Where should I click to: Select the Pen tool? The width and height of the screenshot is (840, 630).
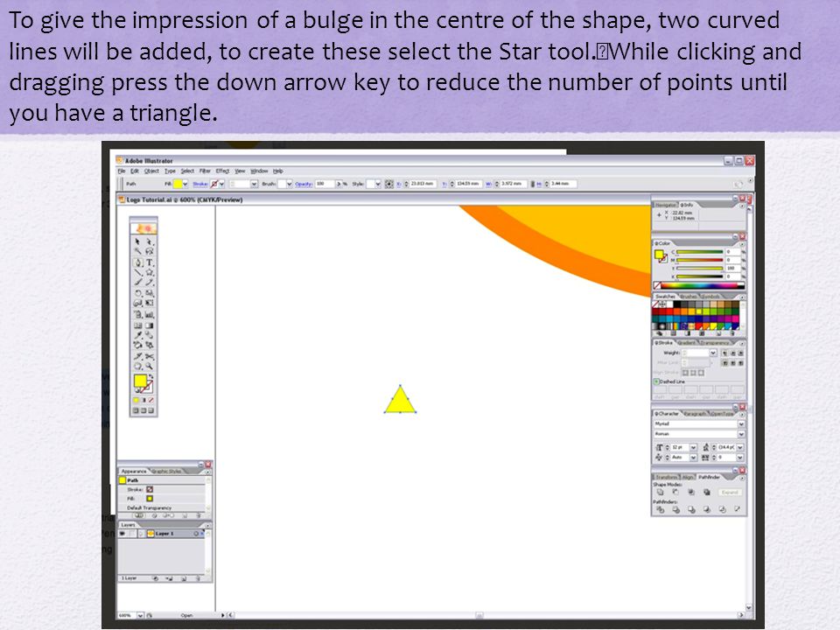tap(137, 262)
